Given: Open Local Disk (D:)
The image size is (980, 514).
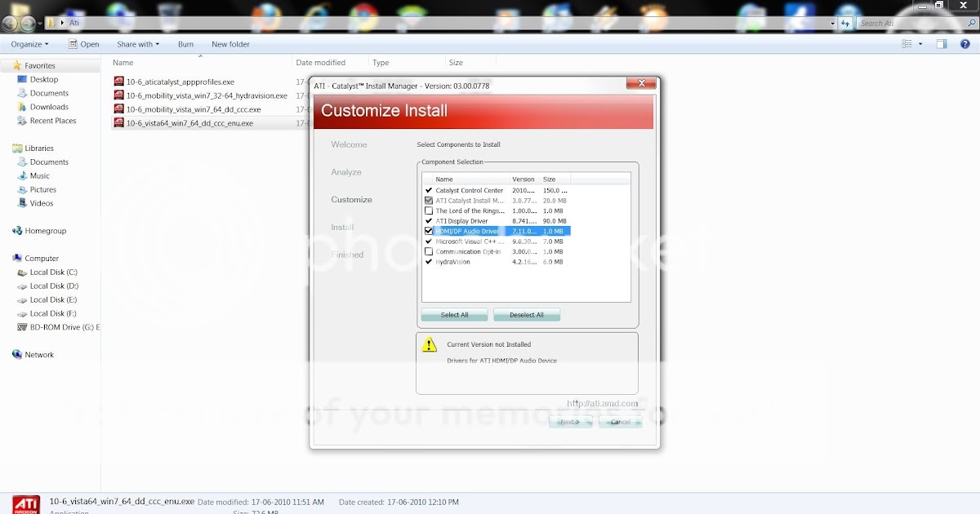Looking at the screenshot, I should point(54,286).
